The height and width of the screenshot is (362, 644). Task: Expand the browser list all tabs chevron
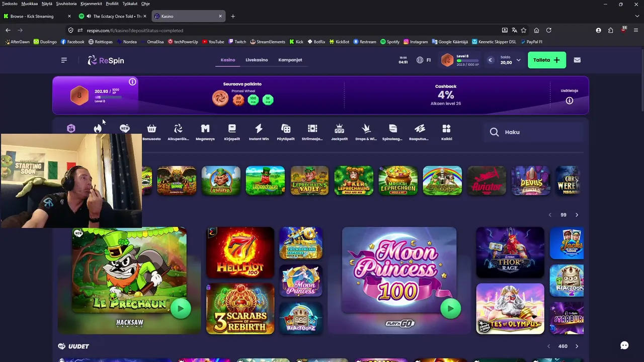[x=636, y=16]
